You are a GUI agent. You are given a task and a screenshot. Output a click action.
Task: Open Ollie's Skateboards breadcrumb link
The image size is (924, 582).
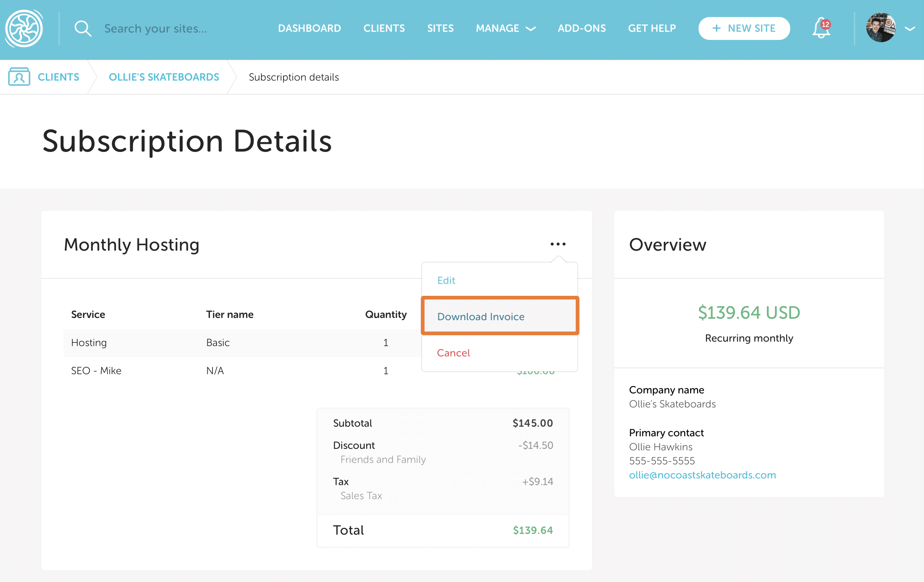(x=164, y=77)
